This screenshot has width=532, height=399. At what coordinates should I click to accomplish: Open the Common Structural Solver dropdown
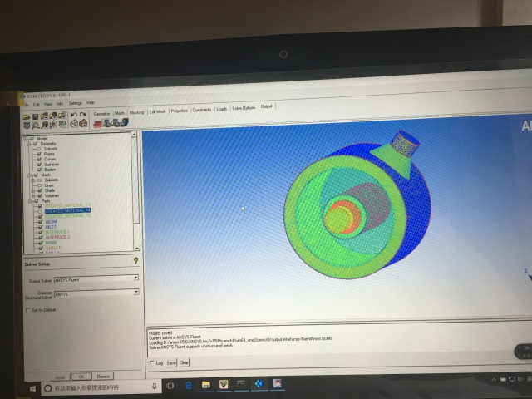tap(135, 293)
